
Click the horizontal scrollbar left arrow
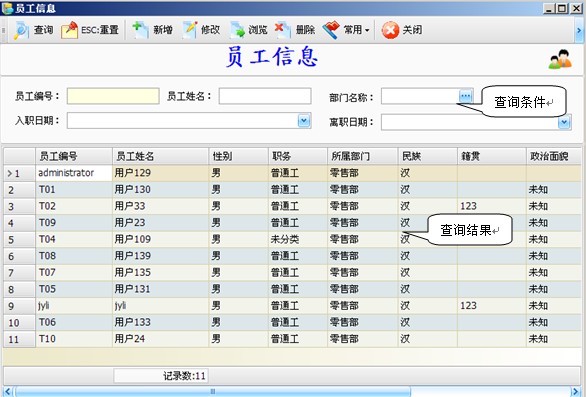coord(7,391)
